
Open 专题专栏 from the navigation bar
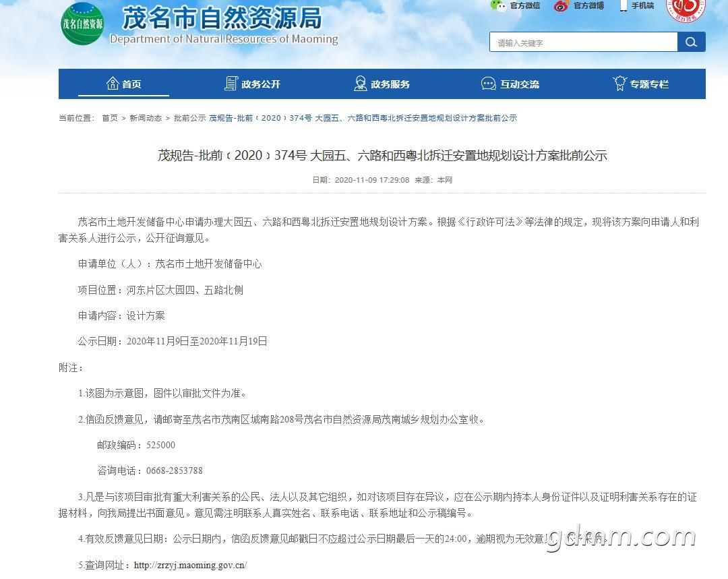641,84
